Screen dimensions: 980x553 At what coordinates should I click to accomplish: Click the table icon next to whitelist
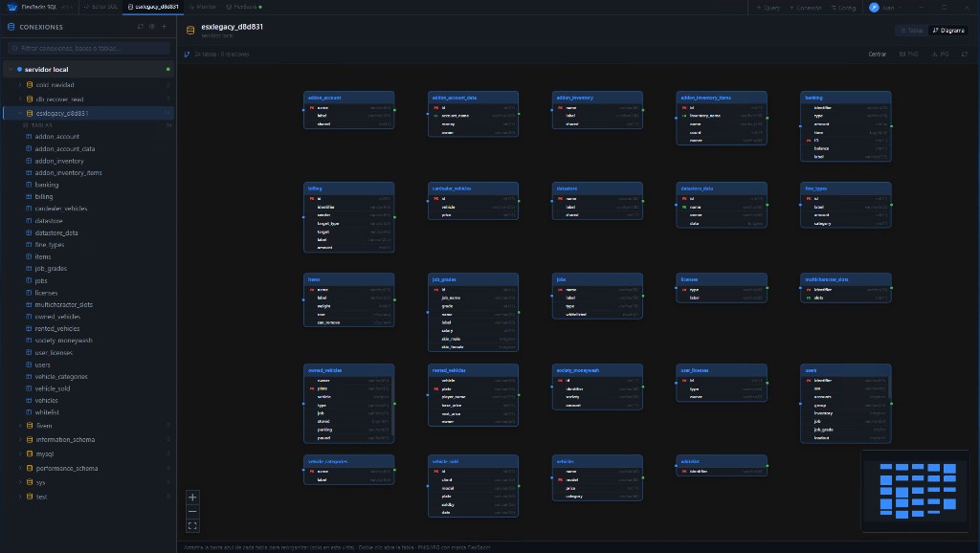[29, 412]
